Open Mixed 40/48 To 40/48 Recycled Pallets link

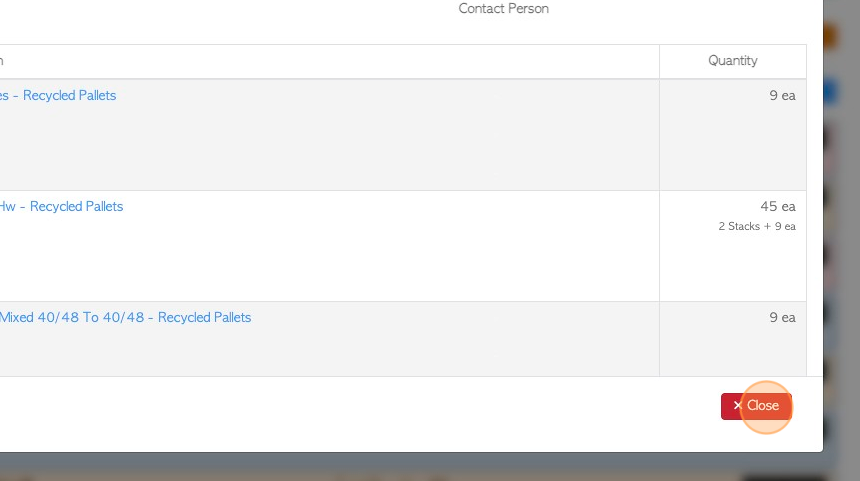point(125,318)
